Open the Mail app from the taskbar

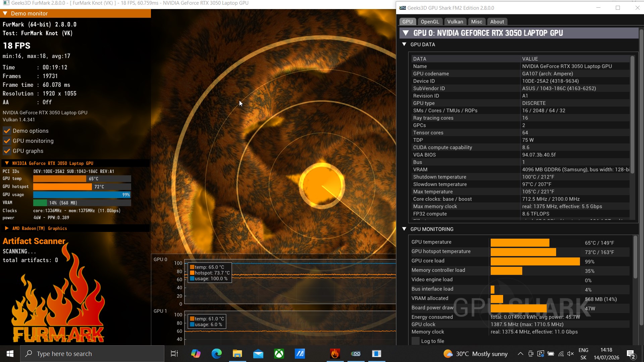tap(258, 354)
